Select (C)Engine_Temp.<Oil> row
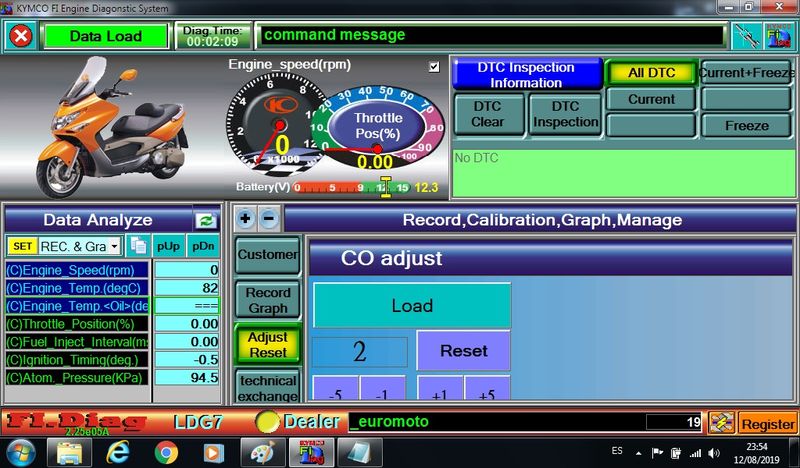 (x=77, y=306)
